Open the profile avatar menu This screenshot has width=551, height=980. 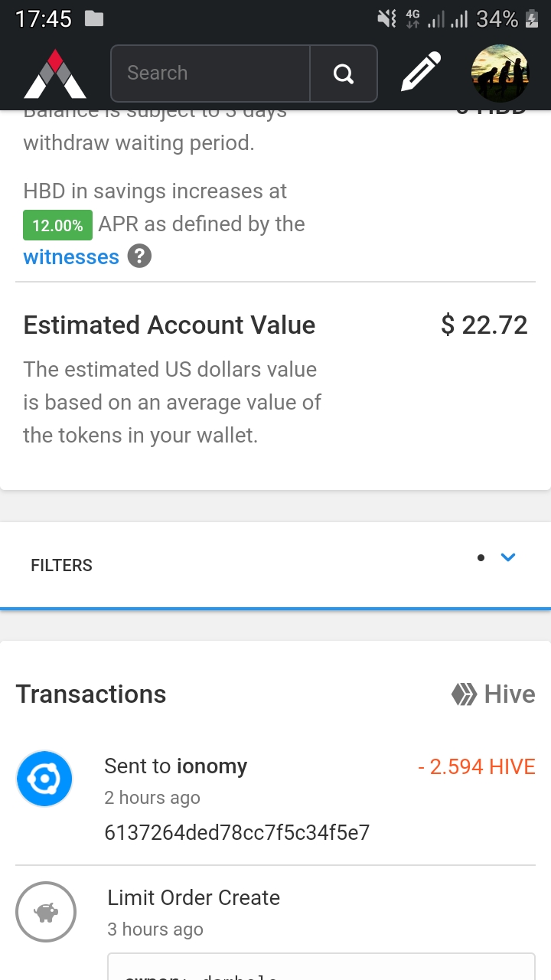(x=500, y=73)
